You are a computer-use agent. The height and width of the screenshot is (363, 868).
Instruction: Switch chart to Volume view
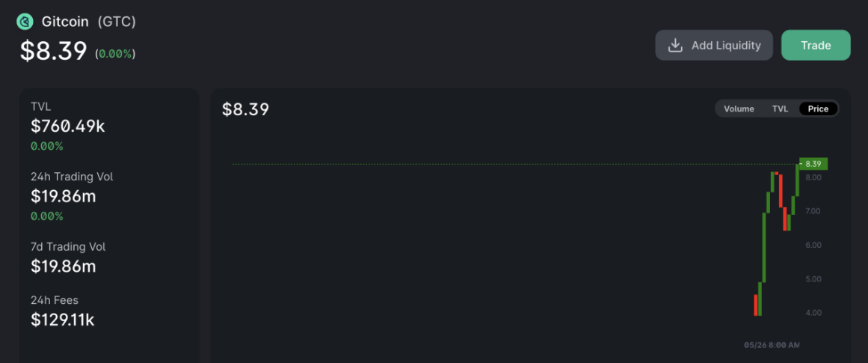739,109
